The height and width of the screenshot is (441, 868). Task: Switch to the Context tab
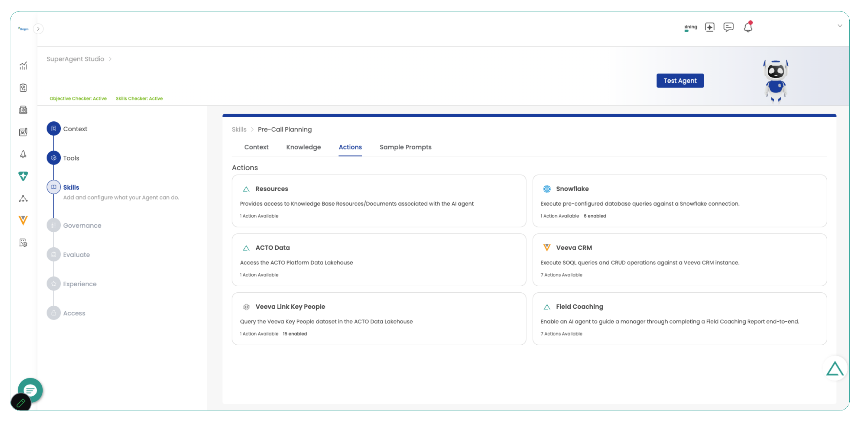[256, 147]
